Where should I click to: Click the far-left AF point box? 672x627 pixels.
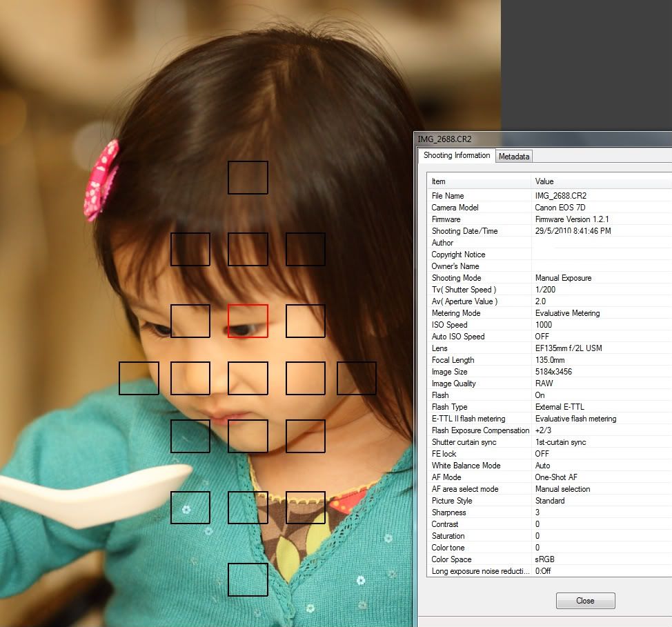click(139, 378)
